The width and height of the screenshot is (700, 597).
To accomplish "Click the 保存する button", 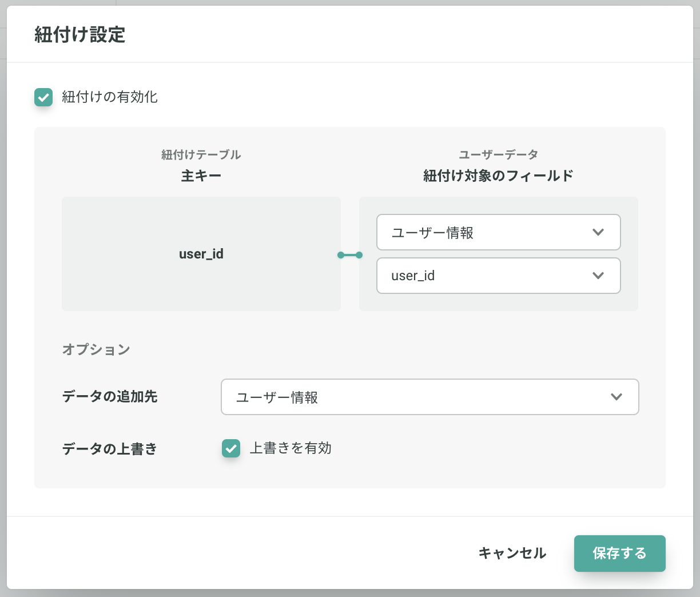I will point(619,554).
